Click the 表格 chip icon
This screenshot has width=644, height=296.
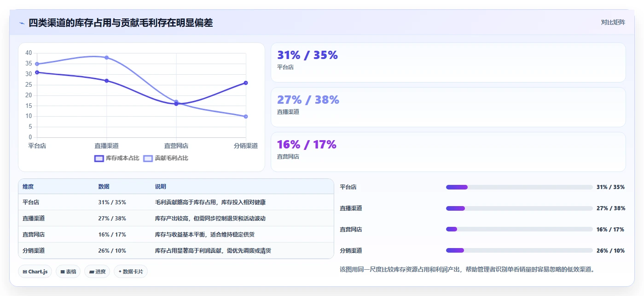tap(63, 272)
